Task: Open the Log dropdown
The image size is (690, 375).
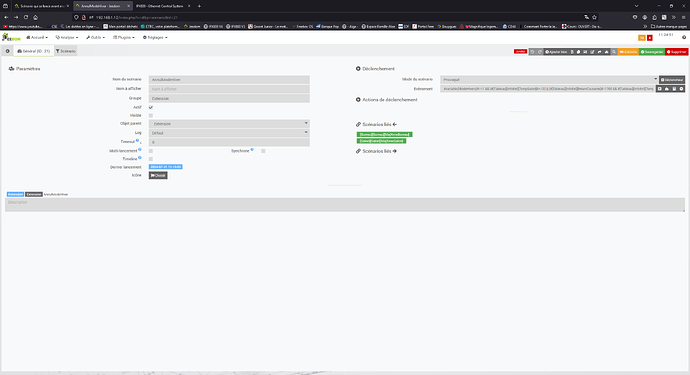Action: click(229, 133)
